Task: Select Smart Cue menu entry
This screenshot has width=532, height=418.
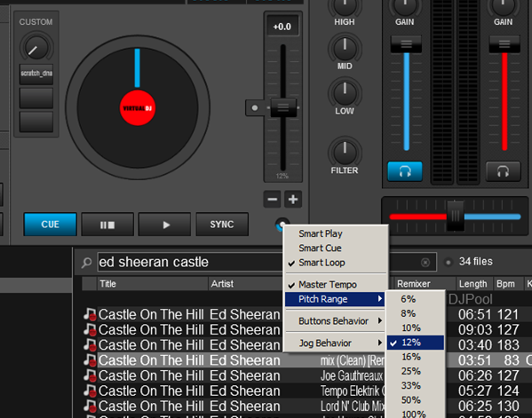Action: coord(336,248)
